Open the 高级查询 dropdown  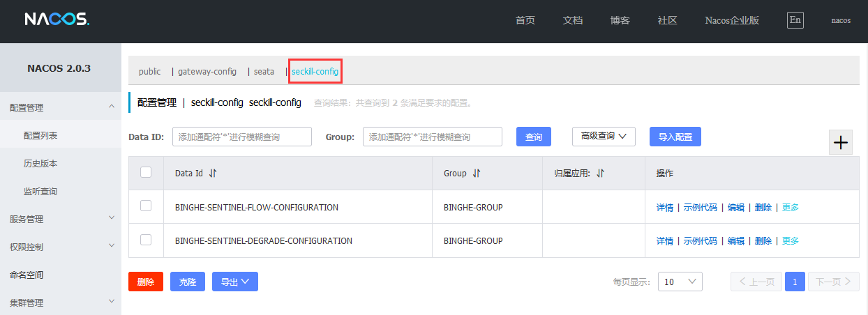(x=604, y=137)
